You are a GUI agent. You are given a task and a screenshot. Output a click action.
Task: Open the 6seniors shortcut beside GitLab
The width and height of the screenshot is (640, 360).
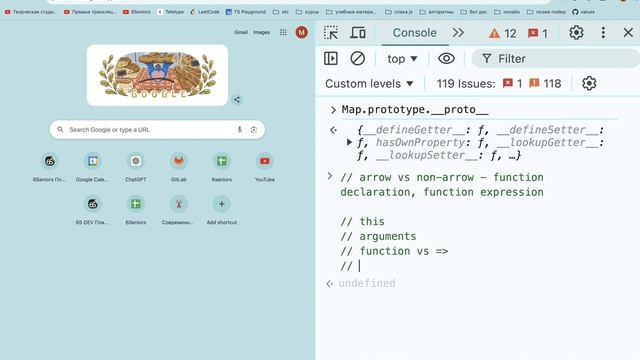click(222, 167)
